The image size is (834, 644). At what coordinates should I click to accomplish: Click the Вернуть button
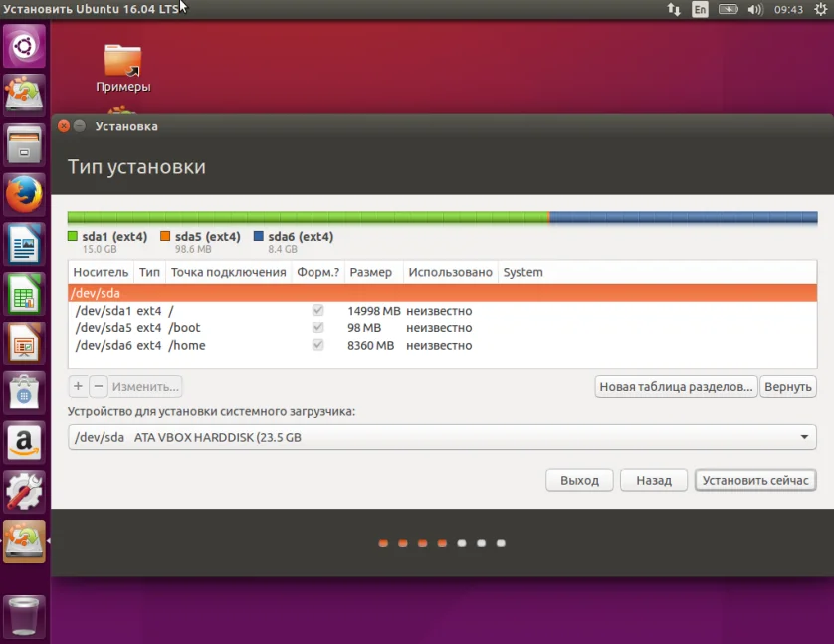point(788,386)
